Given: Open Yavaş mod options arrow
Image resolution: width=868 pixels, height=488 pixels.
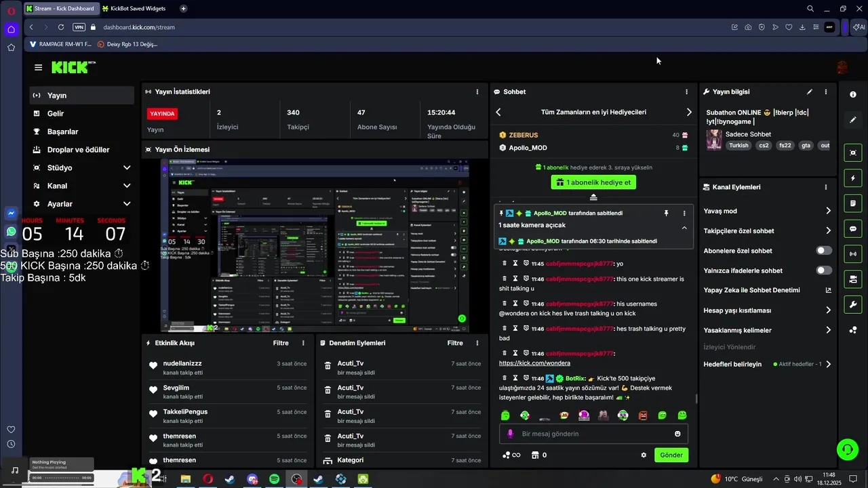Looking at the screenshot, I should (x=828, y=211).
